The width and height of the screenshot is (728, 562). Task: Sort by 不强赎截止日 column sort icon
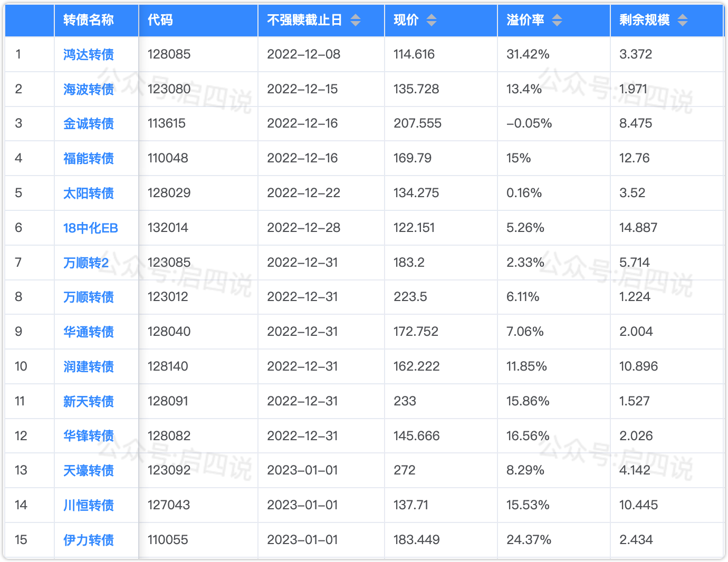tap(356, 20)
